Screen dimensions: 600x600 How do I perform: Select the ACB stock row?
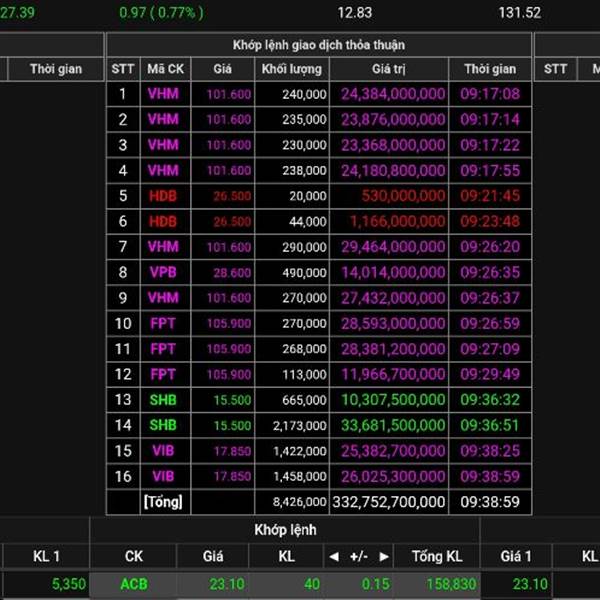click(300, 584)
